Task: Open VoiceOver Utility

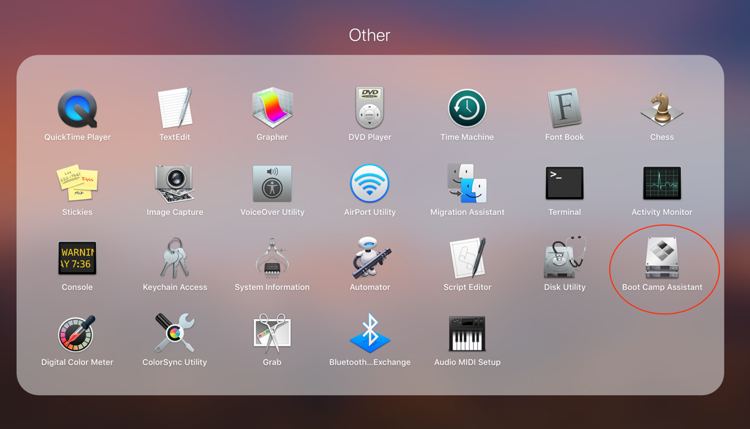Action: pos(272,183)
